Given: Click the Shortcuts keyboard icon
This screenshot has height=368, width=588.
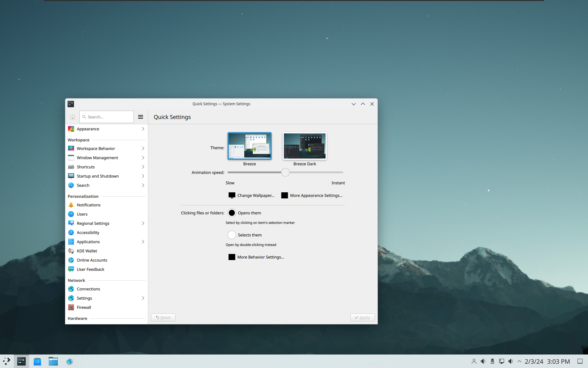Looking at the screenshot, I should pyautogui.click(x=71, y=167).
